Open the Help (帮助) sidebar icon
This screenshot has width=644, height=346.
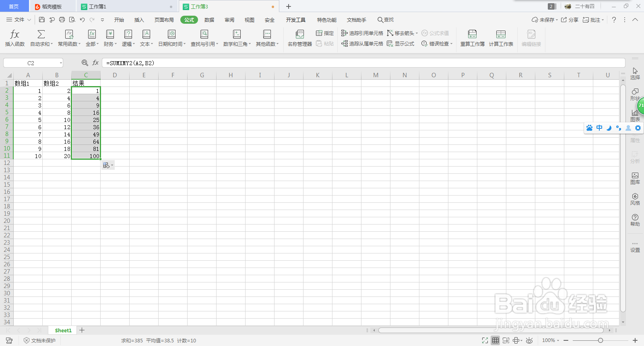point(635,220)
